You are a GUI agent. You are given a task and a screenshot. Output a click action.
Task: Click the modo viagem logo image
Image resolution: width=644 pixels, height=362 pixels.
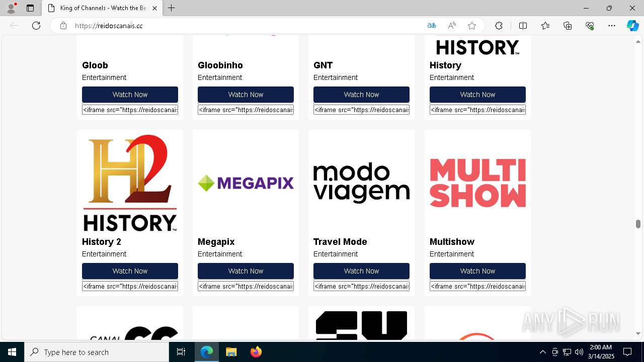click(361, 183)
